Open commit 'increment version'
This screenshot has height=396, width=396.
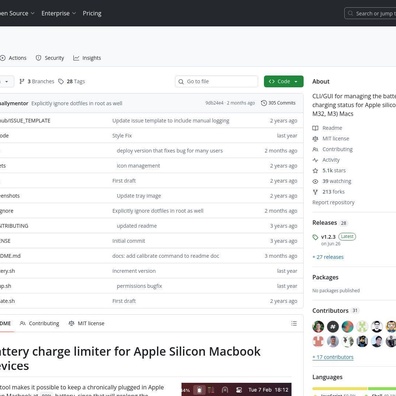134,271
